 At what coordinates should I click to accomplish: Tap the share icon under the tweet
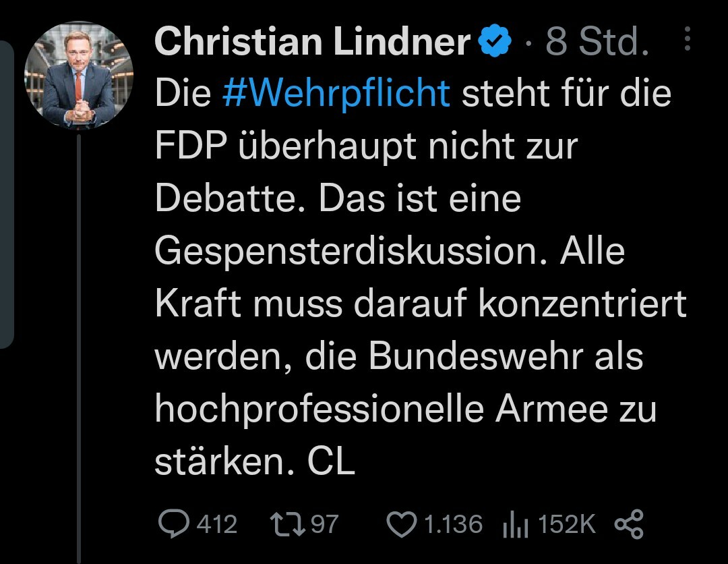tap(629, 524)
